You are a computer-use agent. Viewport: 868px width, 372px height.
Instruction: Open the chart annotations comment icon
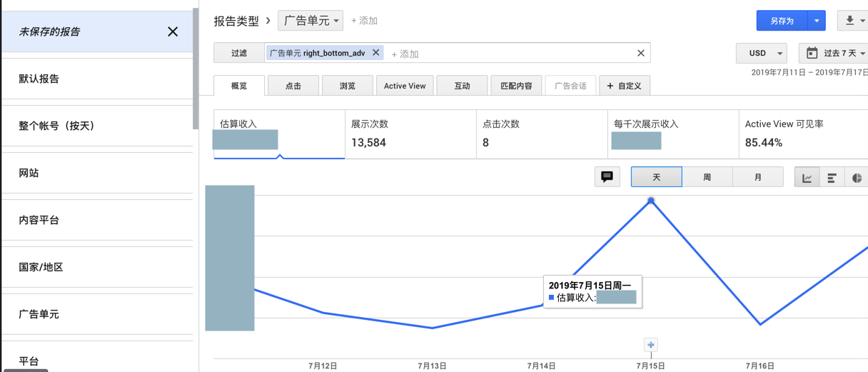pos(607,176)
